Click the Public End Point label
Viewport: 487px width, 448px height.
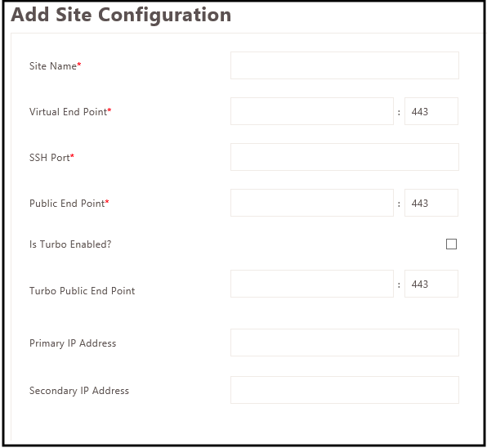(69, 204)
